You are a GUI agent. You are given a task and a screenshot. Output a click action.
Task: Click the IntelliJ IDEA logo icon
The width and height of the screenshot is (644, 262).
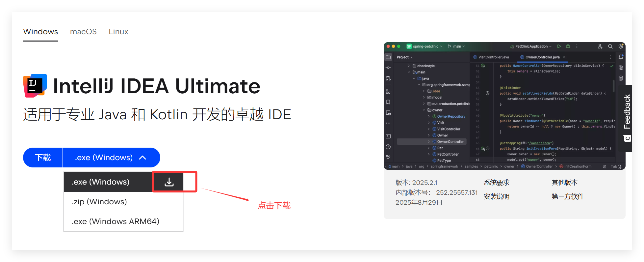pyautogui.click(x=35, y=86)
